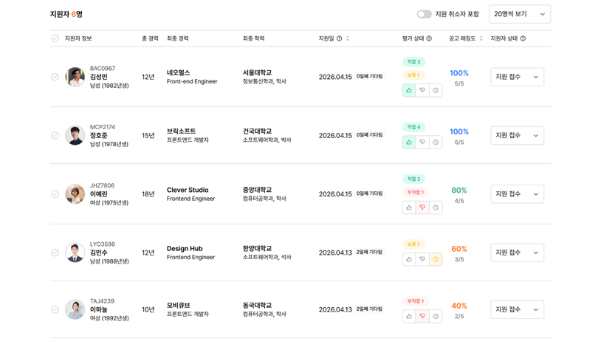Open 지원 접수 status dropdown for 정호준
The image size is (601, 364).
(x=517, y=136)
